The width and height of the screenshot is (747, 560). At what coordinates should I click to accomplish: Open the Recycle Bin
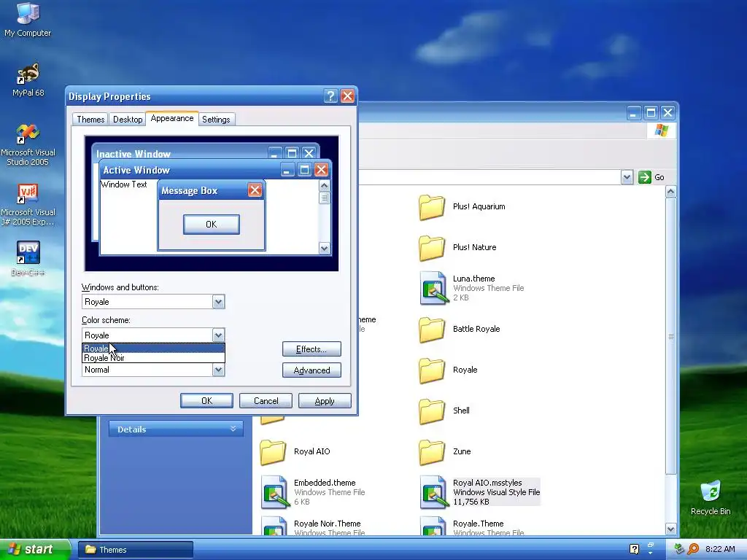[711, 497]
